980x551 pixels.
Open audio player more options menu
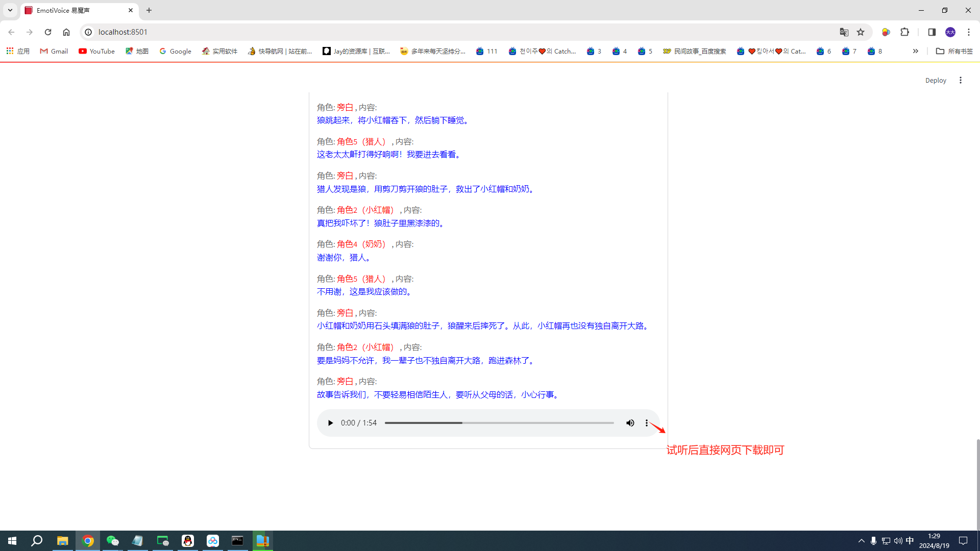tap(647, 423)
